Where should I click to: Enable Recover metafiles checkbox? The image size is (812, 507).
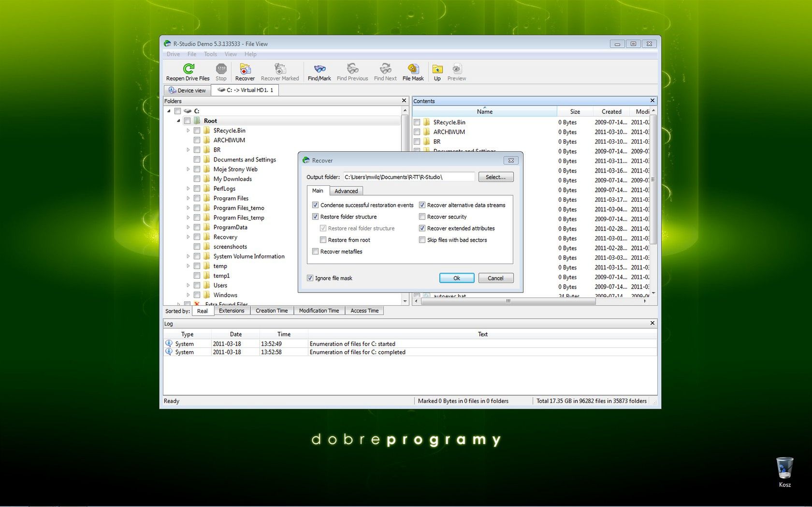[315, 252]
